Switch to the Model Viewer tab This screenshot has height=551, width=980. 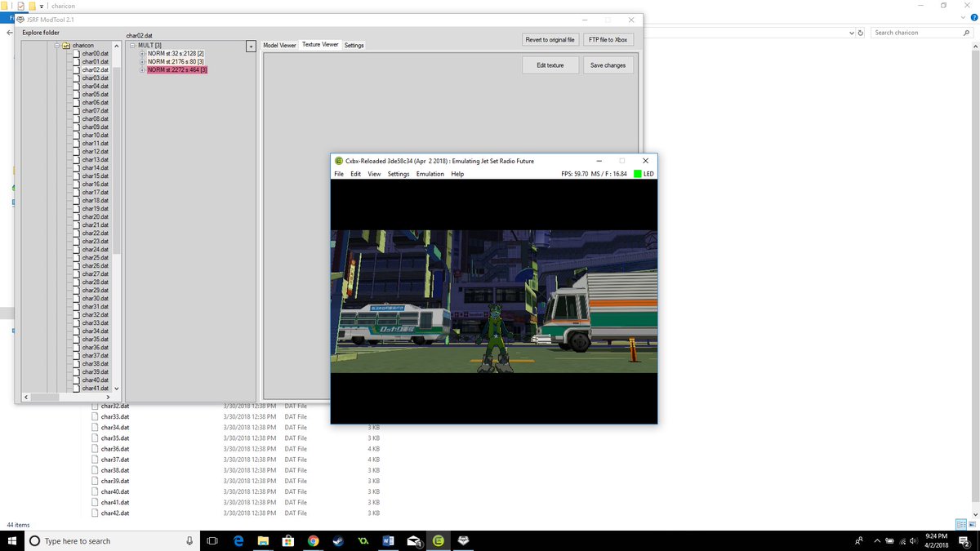[279, 46]
